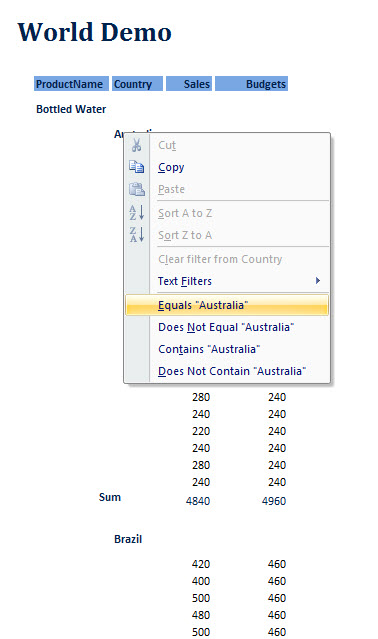Click the Budgets column header
Viewport: 378px width, 639px height.
click(x=251, y=84)
